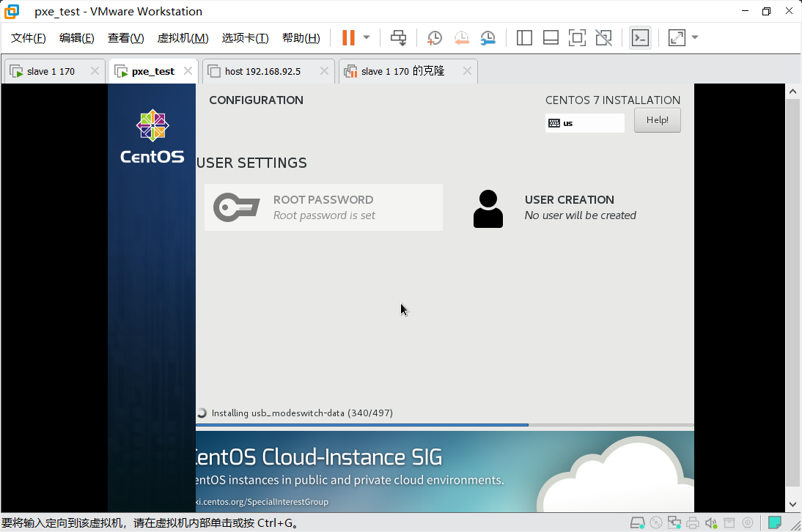
Task: Click the CentOS logo in sidebar
Action: 152,136
